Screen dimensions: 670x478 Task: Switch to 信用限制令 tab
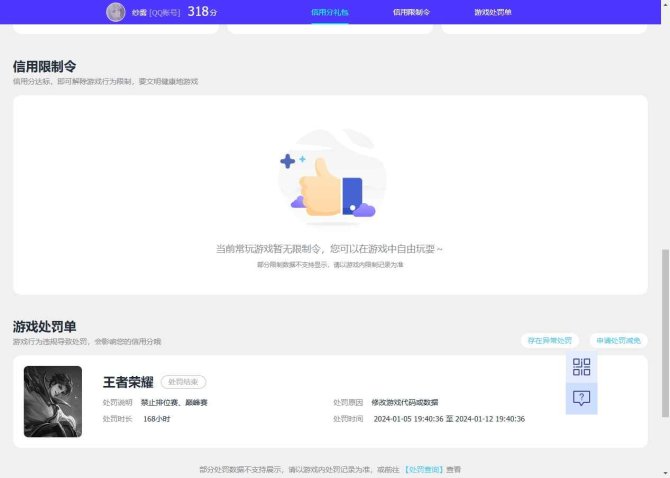(x=411, y=12)
